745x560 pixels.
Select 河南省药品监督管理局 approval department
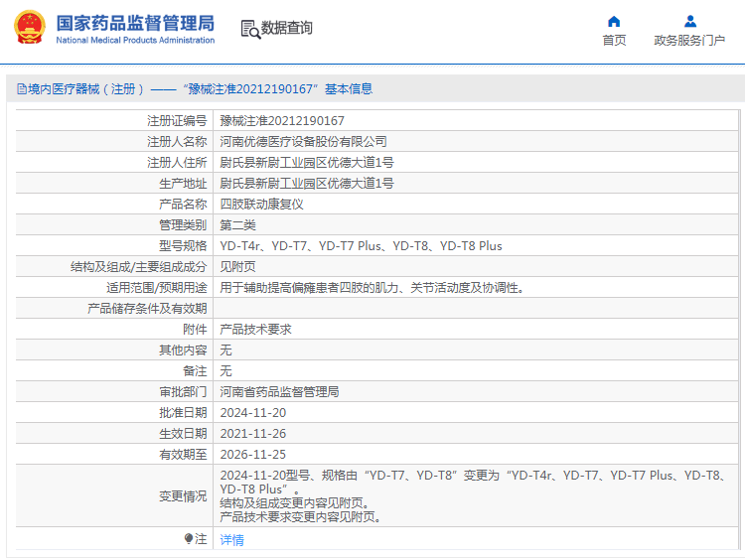(279, 392)
